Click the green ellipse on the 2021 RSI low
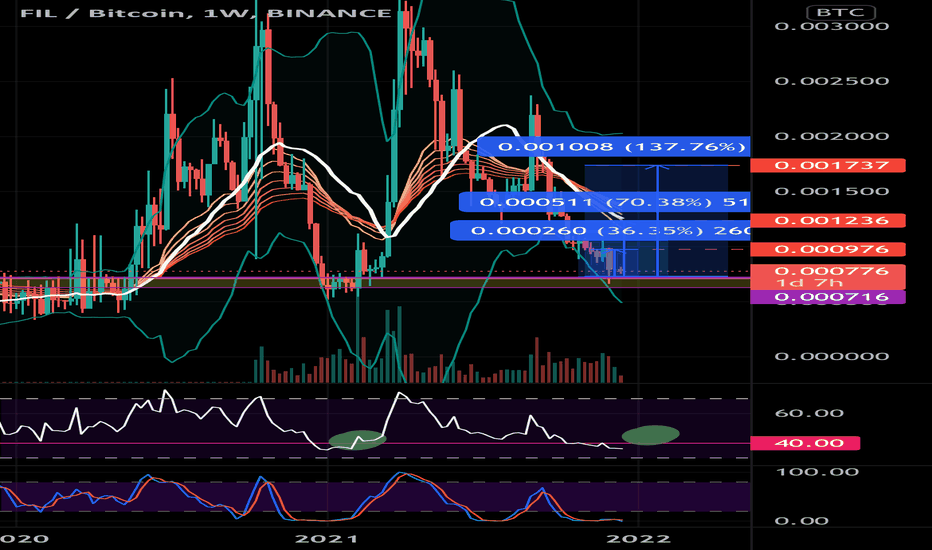This screenshot has width=932, height=550. point(357,440)
